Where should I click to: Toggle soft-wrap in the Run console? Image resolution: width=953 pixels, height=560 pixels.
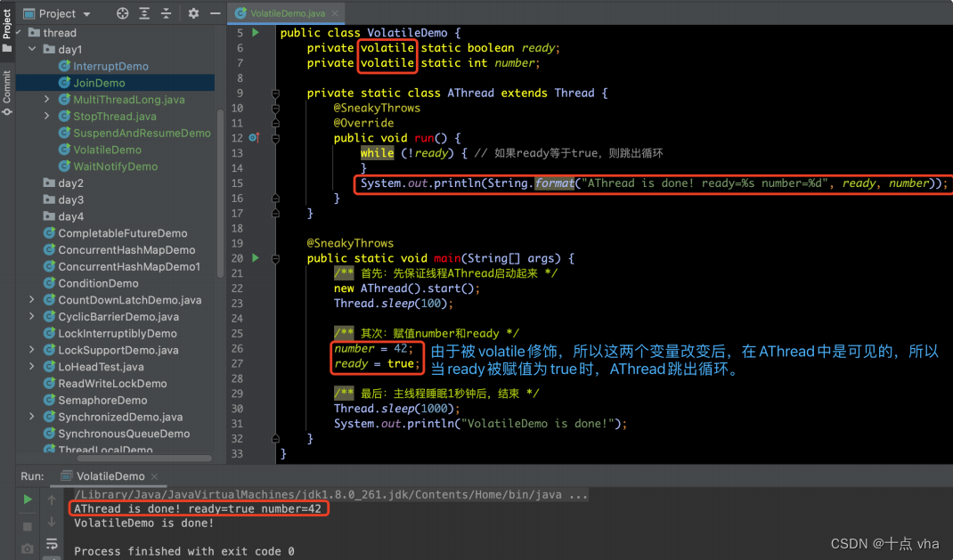point(53,542)
